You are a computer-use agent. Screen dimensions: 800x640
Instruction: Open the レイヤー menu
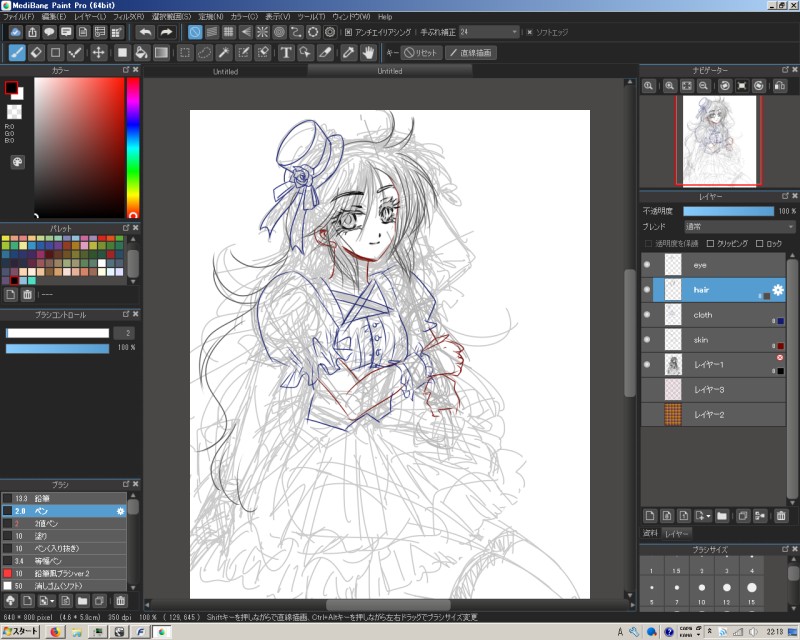(90, 17)
